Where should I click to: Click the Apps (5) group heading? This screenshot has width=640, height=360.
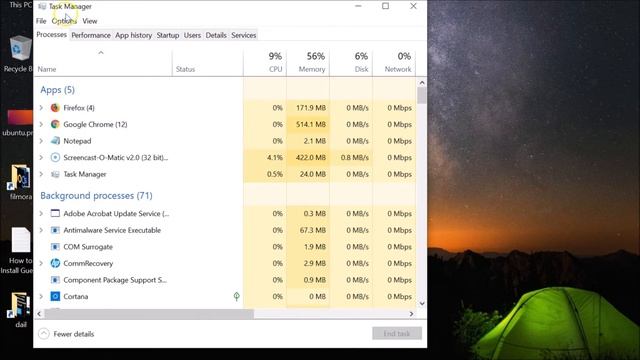[58, 90]
